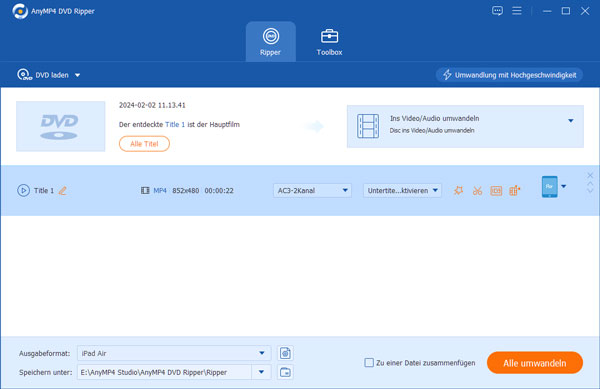Enable Umwandlung mit Hochgeschwindigkeit
600x389 pixels.
tap(509, 75)
